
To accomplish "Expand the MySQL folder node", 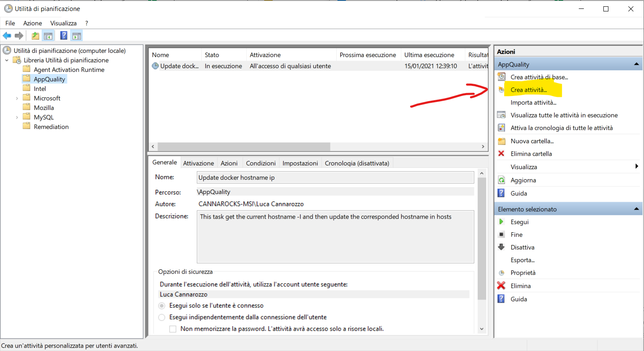I will tap(17, 117).
